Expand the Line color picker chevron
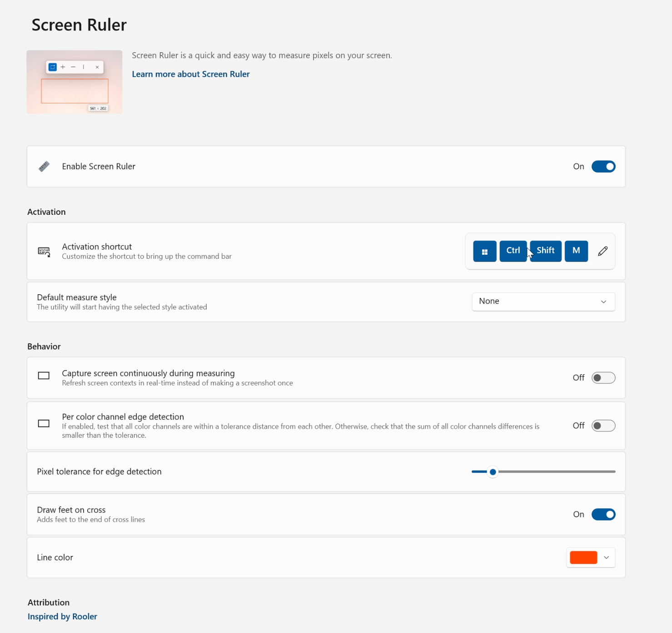 (x=606, y=558)
